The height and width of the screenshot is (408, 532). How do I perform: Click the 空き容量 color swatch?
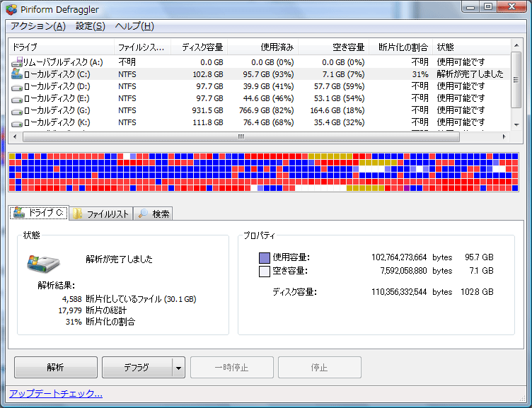click(x=265, y=272)
